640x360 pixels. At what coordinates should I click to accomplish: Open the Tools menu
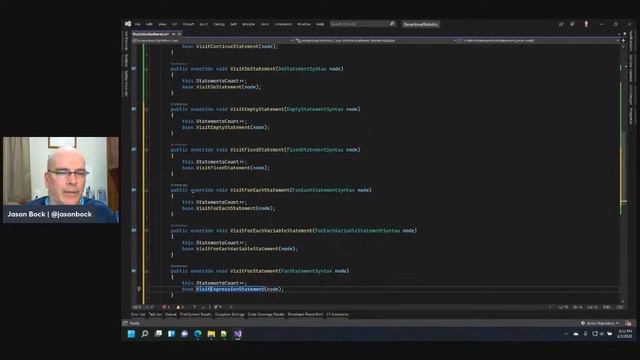(x=265, y=24)
